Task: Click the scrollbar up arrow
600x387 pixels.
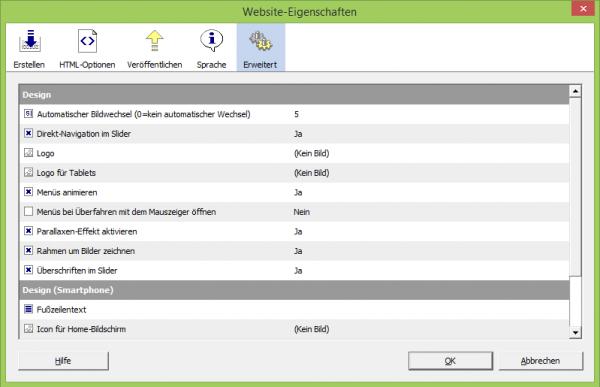Action: 575,91
